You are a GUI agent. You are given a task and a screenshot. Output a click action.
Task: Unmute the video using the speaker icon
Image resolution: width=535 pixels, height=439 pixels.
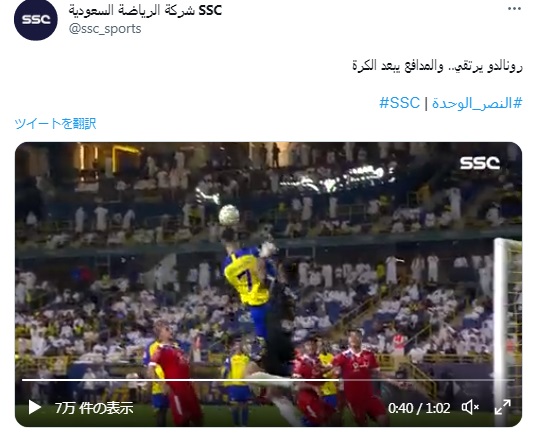470,407
